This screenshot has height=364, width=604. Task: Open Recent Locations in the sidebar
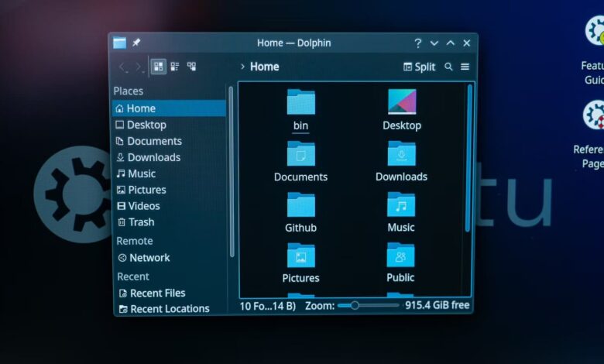(x=169, y=309)
